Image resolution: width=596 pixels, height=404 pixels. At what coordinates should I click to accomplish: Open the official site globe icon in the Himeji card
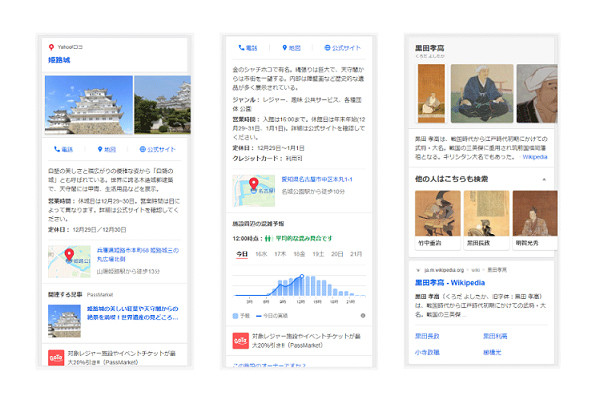pyautogui.click(x=143, y=149)
